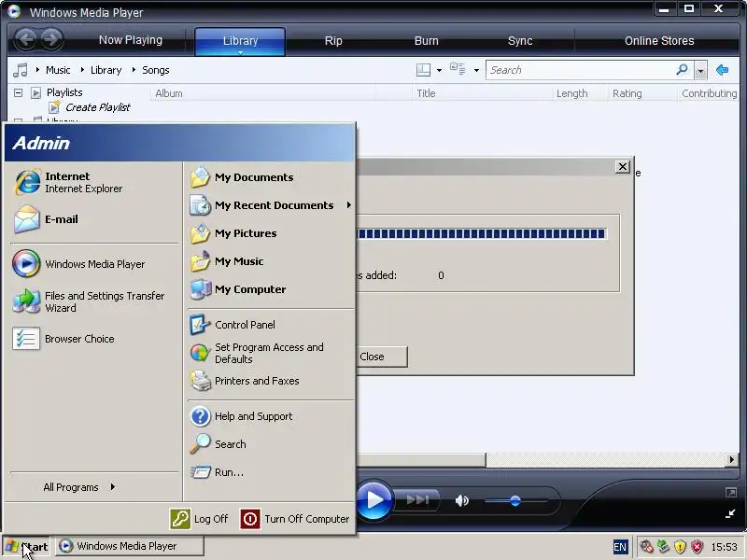Switch to Now Playing tab

coord(131,40)
